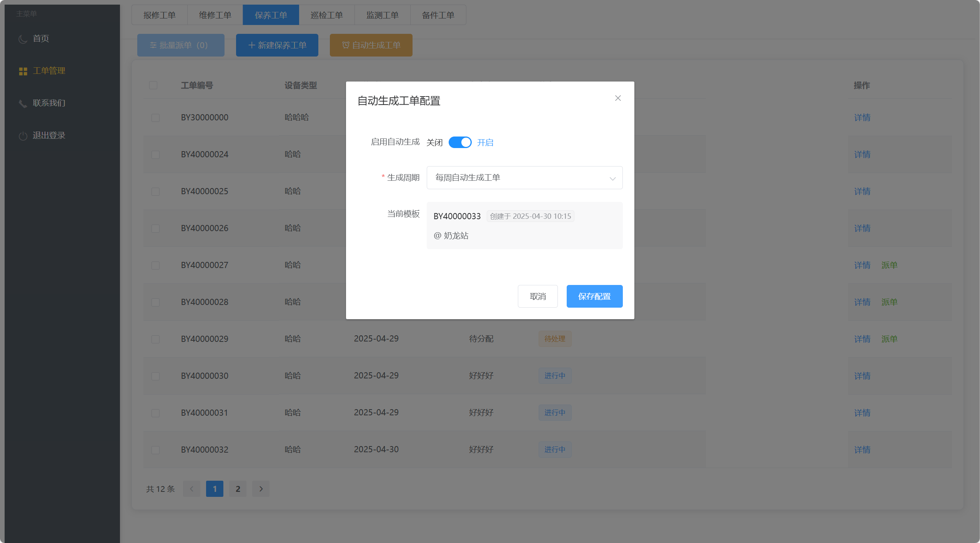Close the 自动生成工单配置 dialog with X
980x543 pixels.
618,98
